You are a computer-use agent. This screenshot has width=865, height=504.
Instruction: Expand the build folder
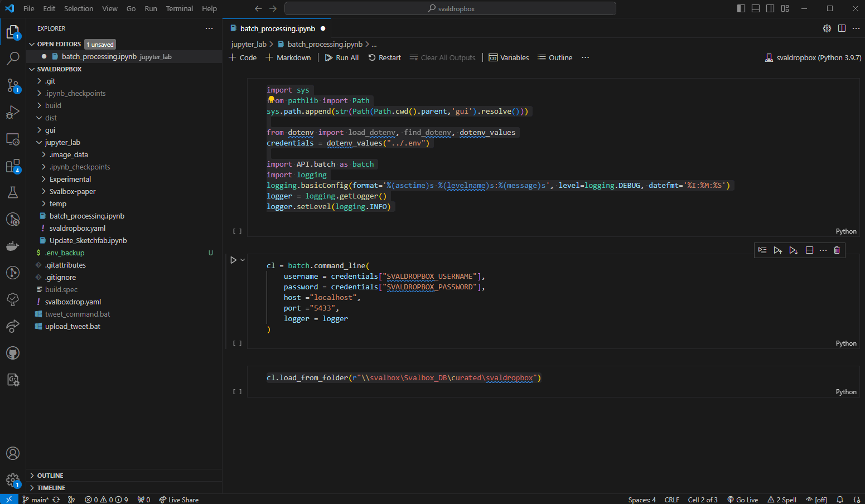point(39,106)
